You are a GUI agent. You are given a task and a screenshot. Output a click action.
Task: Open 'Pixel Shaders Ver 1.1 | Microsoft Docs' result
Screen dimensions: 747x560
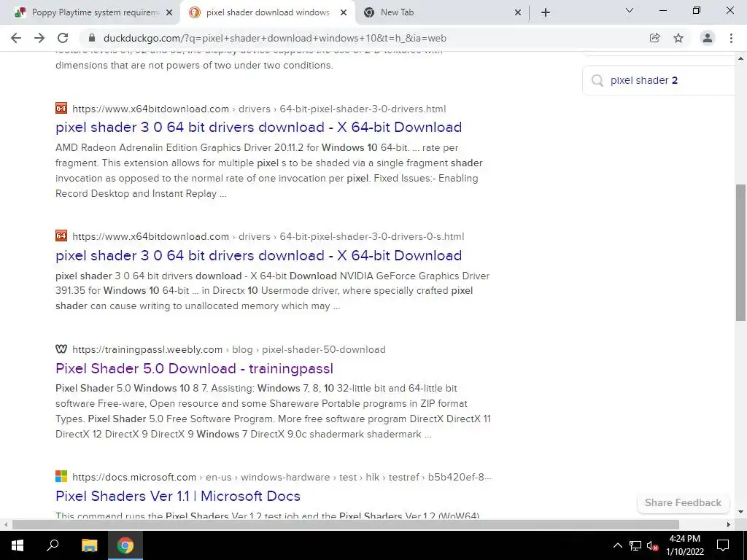click(x=178, y=496)
